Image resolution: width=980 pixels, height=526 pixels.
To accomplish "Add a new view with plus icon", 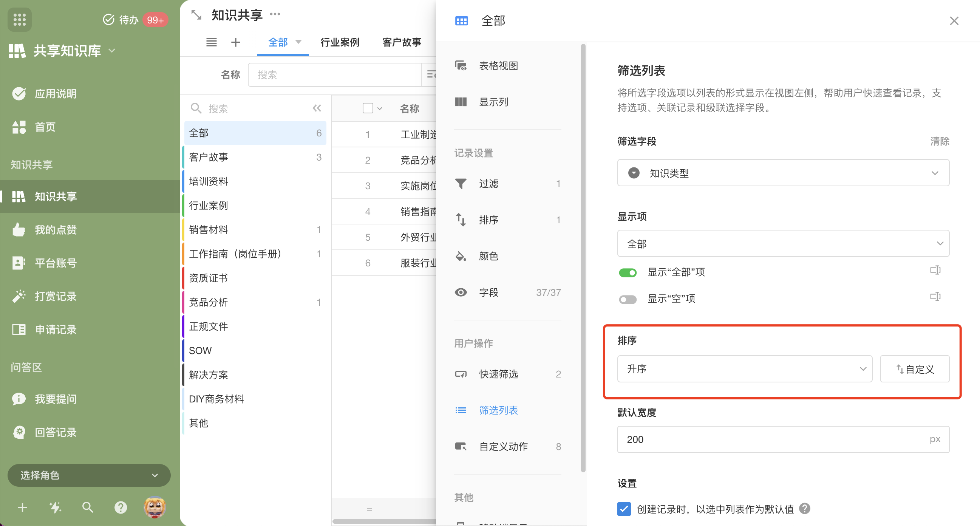I will click(x=235, y=42).
